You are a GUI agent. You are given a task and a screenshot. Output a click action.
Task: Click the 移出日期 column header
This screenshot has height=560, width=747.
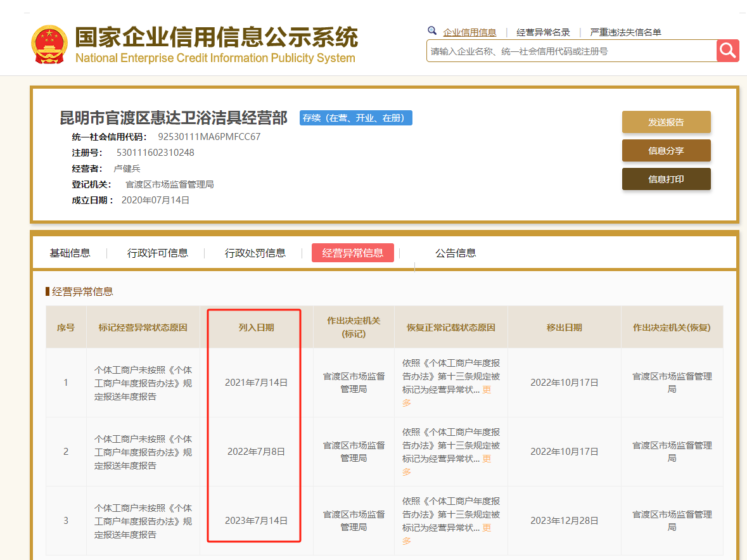564,327
